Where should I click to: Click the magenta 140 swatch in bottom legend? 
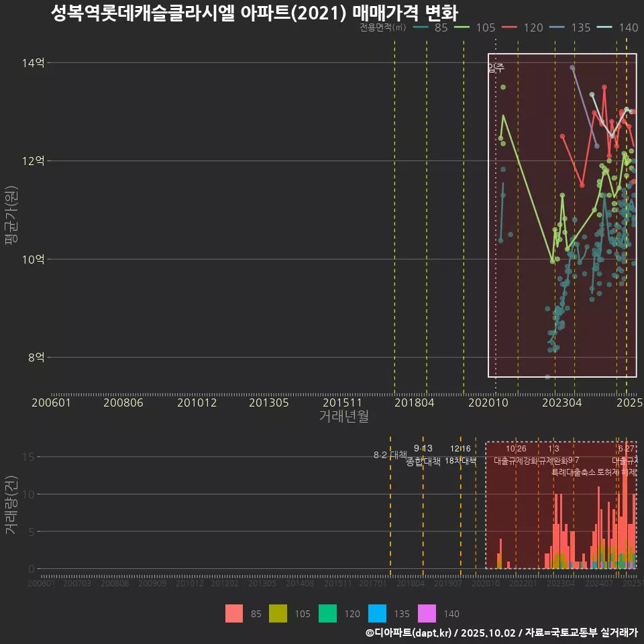pyautogui.click(x=427, y=614)
